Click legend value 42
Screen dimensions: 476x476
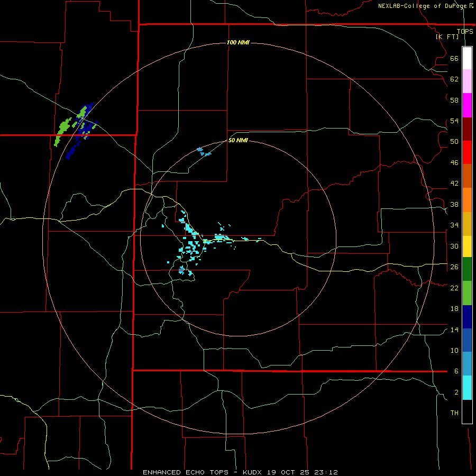pos(454,184)
